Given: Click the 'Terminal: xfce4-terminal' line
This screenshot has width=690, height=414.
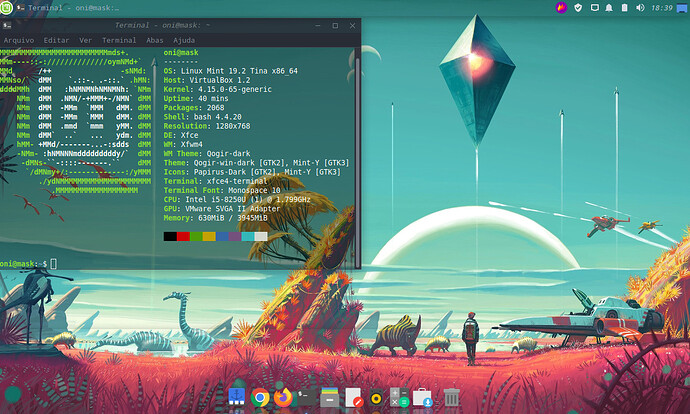Looking at the screenshot, I should pos(215,181).
